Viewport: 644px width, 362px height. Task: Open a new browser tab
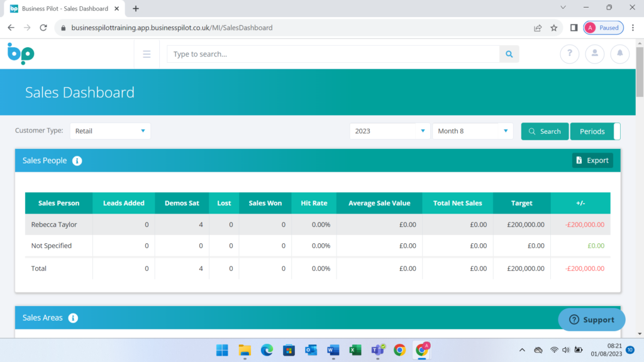[x=136, y=9]
